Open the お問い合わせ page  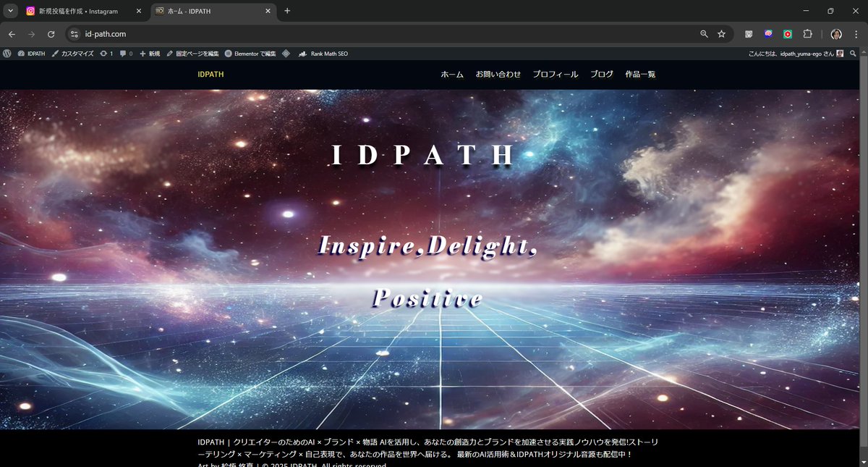[x=498, y=74]
